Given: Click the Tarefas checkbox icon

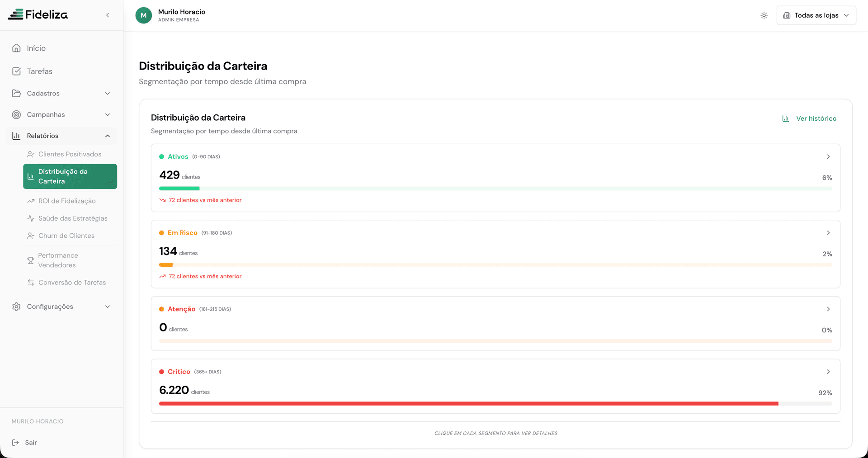Looking at the screenshot, I should (x=17, y=71).
